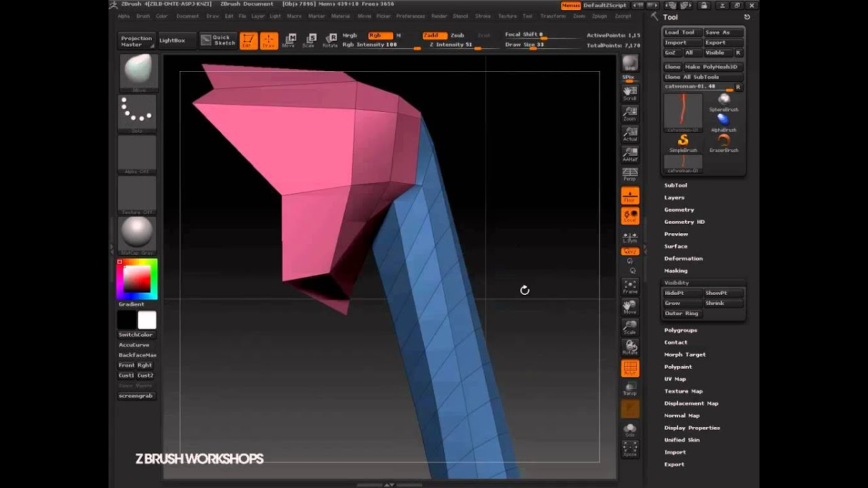
Task: Expand the SubTool subpalette
Action: (675, 185)
